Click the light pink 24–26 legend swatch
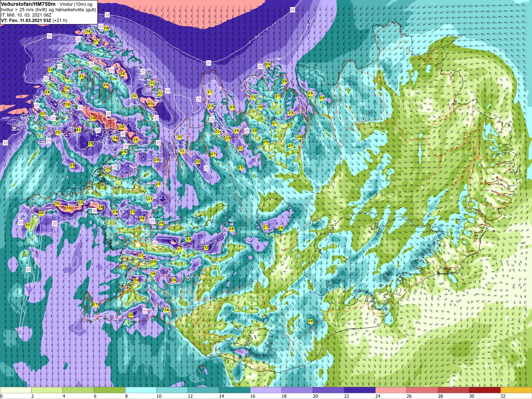This screenshot has width=532, height=399. click(391, 390)
